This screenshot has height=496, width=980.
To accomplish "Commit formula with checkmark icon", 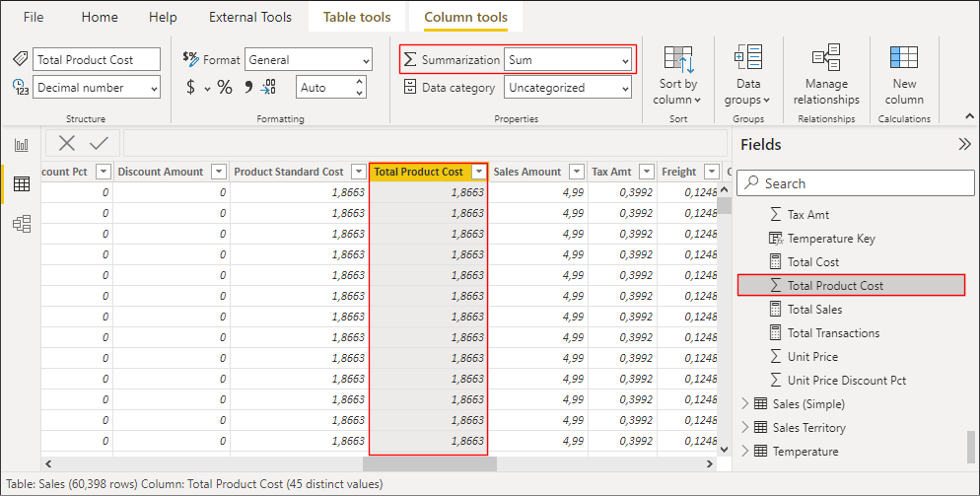I will tap(99, 143).
